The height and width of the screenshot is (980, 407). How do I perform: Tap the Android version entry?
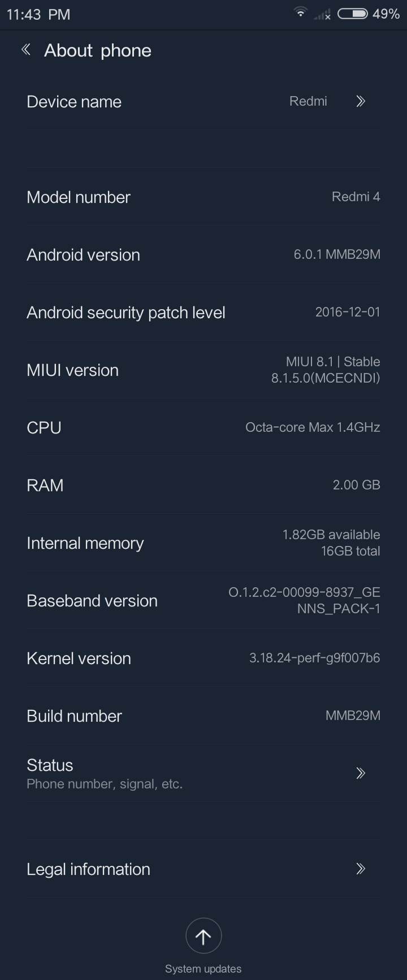pos(203,255)
